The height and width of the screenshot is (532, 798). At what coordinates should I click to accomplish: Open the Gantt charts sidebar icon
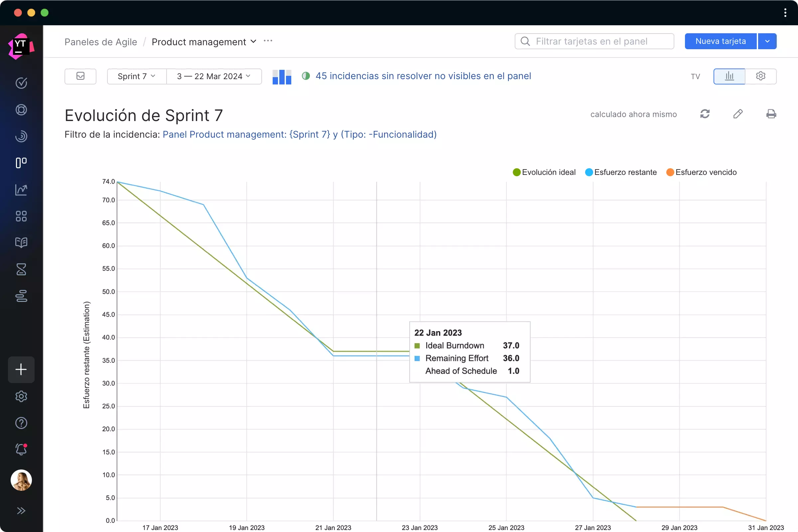coord(21,296)
